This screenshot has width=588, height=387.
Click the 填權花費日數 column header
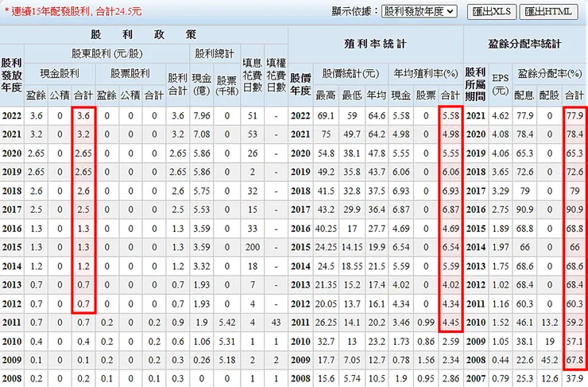pyautogui.click(x=276, y=75)
